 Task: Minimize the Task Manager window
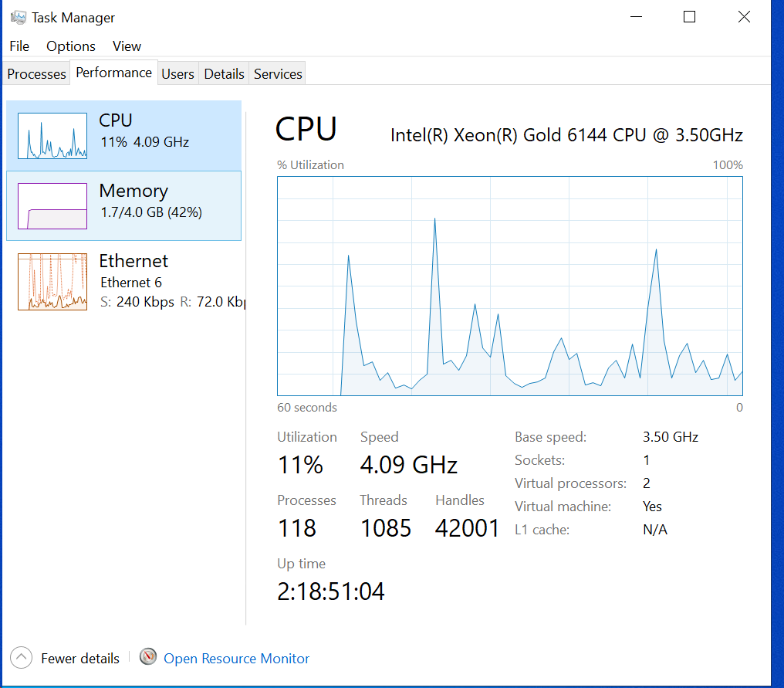636,17
